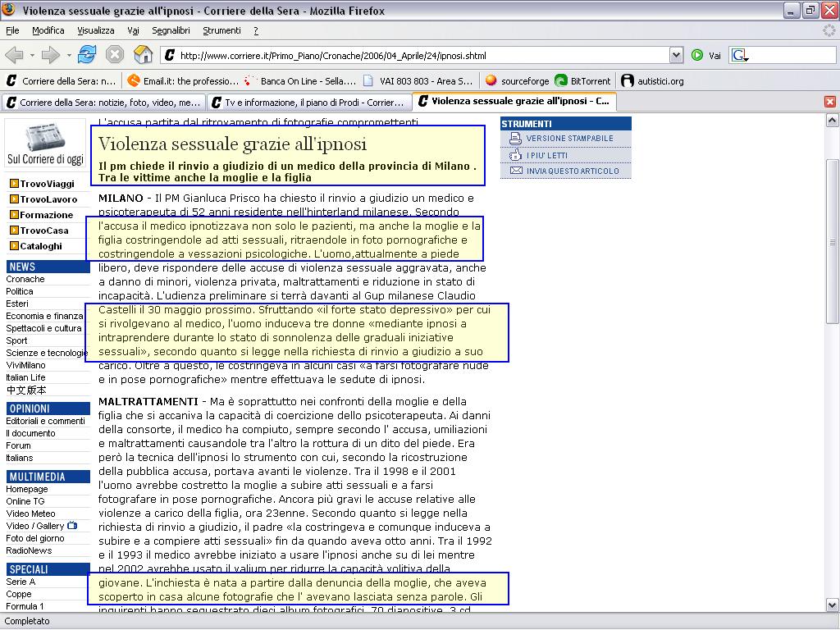840x630 pixels.
Task: Click the envelope icon Invia Questo Articolo
Action: (516, 171)
